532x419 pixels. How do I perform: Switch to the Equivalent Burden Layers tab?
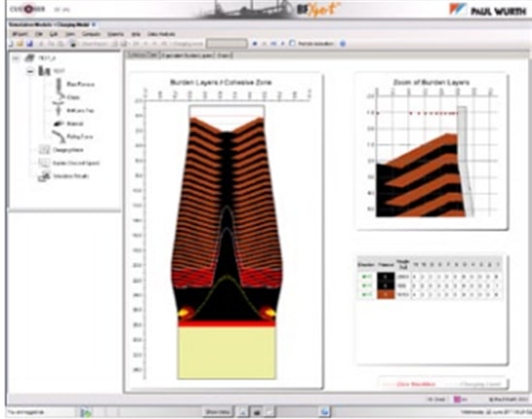click(x=187, y=55)
